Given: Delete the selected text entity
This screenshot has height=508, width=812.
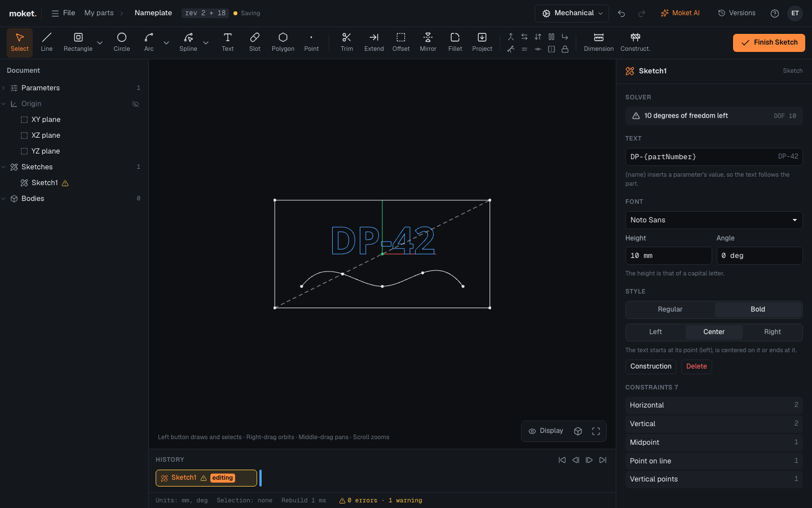Looking at the screenshot, I should (696, 366).
